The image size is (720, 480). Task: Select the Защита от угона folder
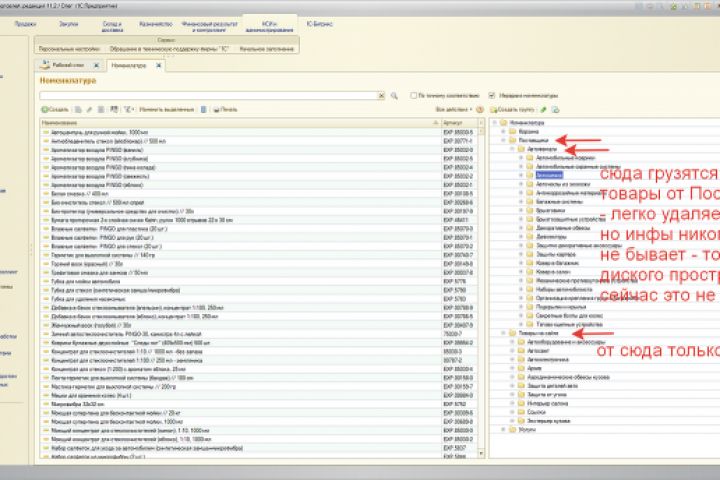(546, 395)
